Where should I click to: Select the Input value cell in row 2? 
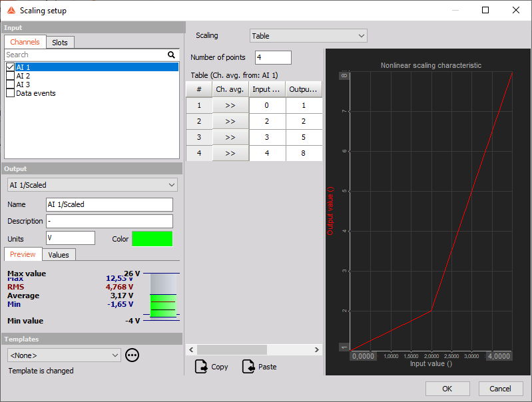click(x=268, y=121)
